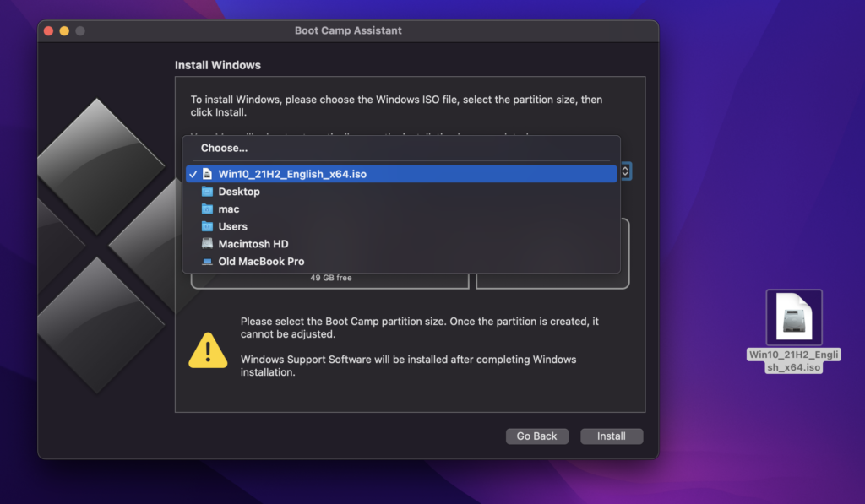
Task: Click the Macintosh HD disk icon
Action: pyautogui.click(x=208, y=243)
